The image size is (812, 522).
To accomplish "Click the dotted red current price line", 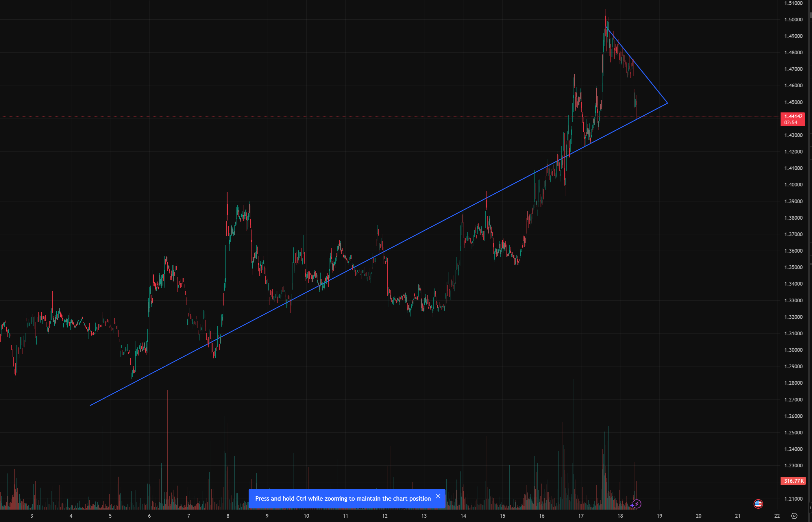I will [x=339, y=116].
